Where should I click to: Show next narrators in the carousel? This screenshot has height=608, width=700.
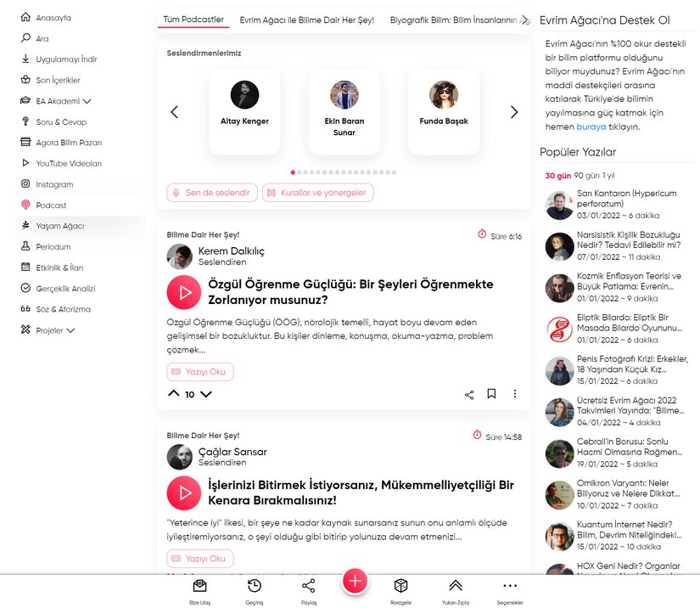pyautogui.click(x=514, y=112)
